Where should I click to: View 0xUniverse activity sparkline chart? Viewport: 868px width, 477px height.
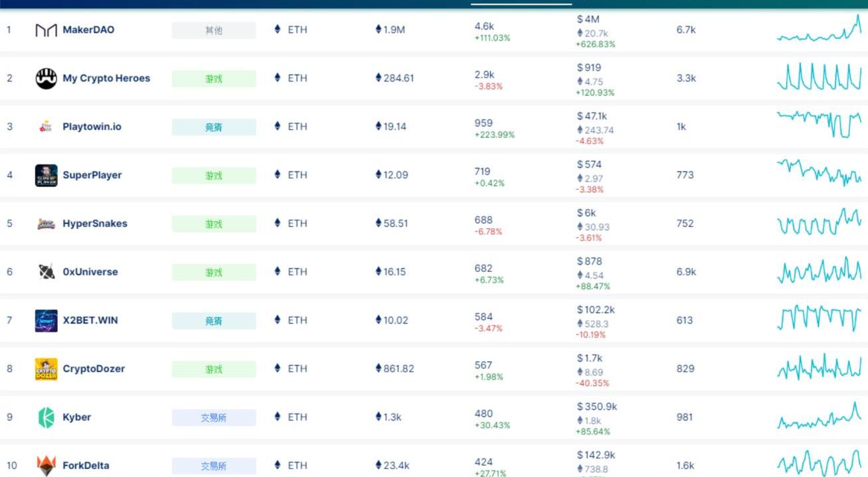click(x=820, y=271)
